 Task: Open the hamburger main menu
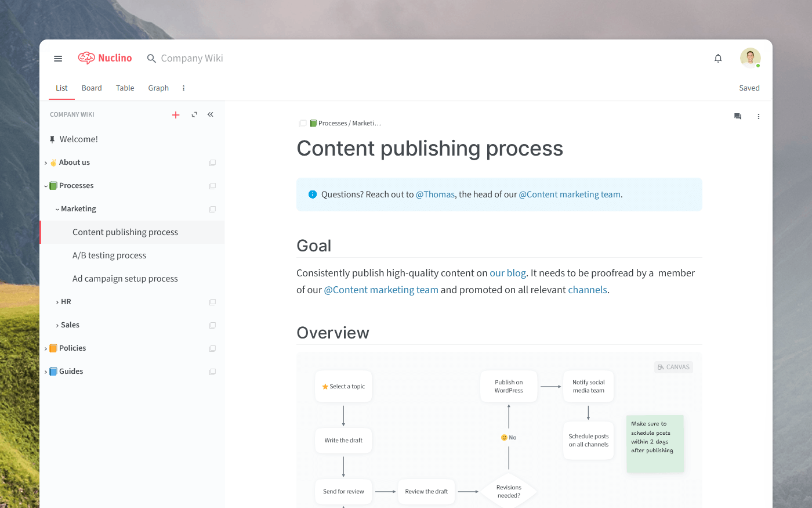tap(58, 59)
